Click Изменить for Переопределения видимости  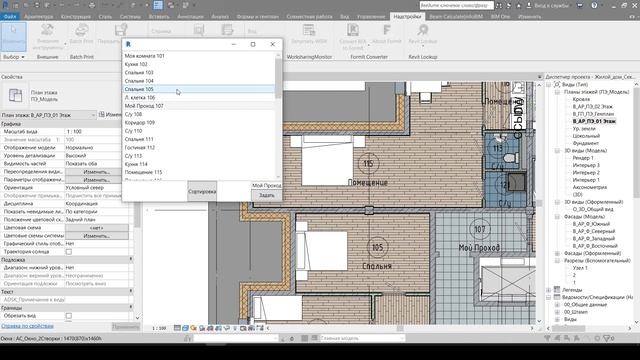(97, 172)
